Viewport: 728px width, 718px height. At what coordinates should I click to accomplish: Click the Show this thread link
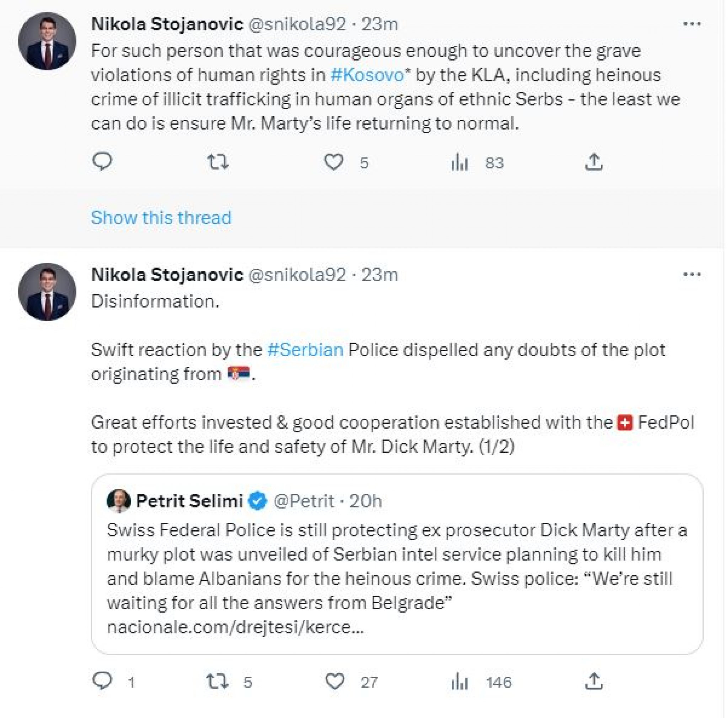pos(161,218)
